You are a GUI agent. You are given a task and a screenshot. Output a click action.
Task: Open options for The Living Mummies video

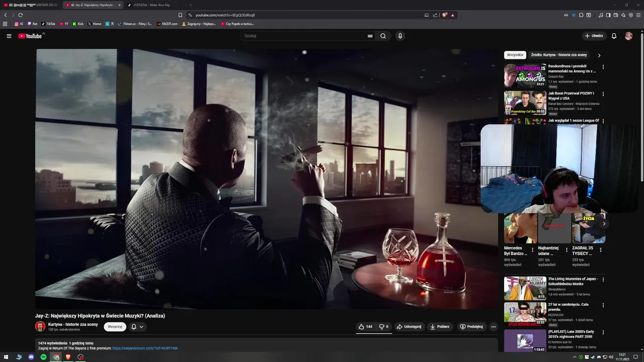tap(603, 279)
